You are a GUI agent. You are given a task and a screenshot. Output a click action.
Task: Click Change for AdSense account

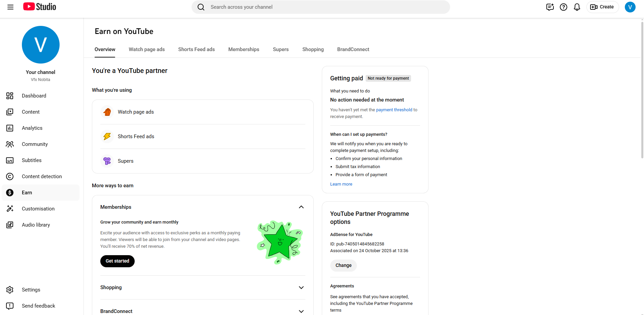coord(343,266)
